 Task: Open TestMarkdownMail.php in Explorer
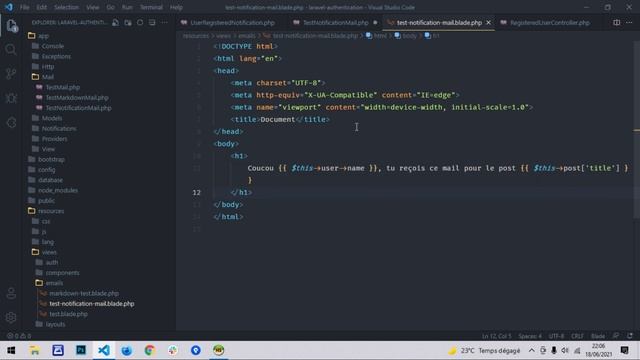pyautogui.click(x=77, y=98)
